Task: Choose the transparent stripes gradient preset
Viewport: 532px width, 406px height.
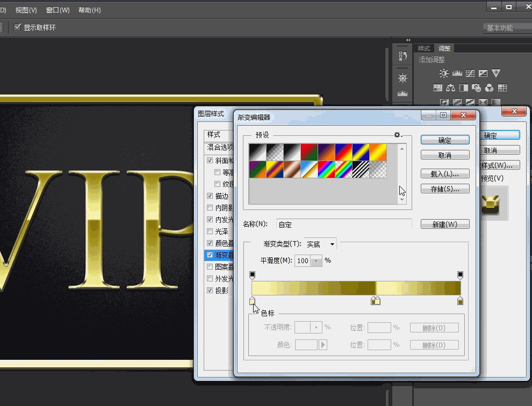Action: 361,169
